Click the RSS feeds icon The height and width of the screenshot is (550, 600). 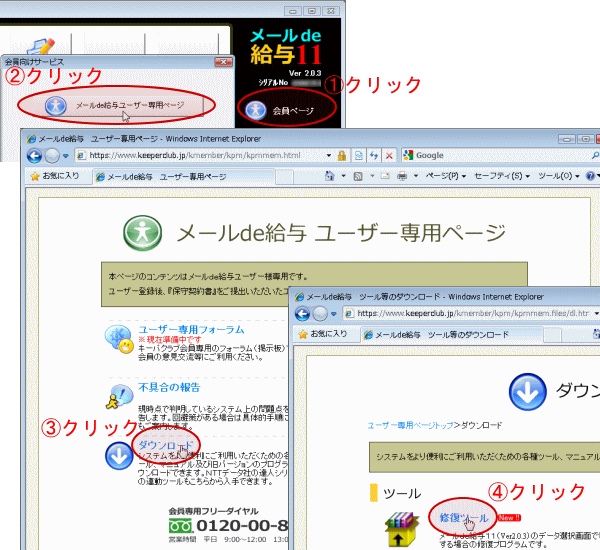(x=358, y=176)
